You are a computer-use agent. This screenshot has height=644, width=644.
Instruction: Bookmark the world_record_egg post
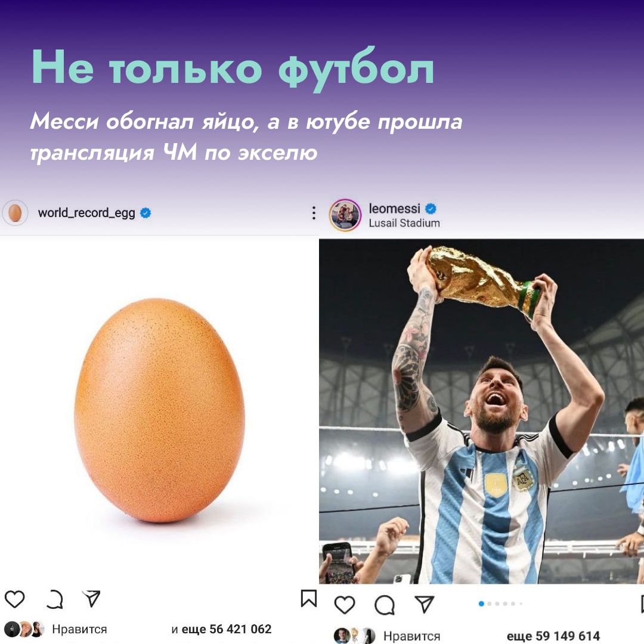point(309,598)
